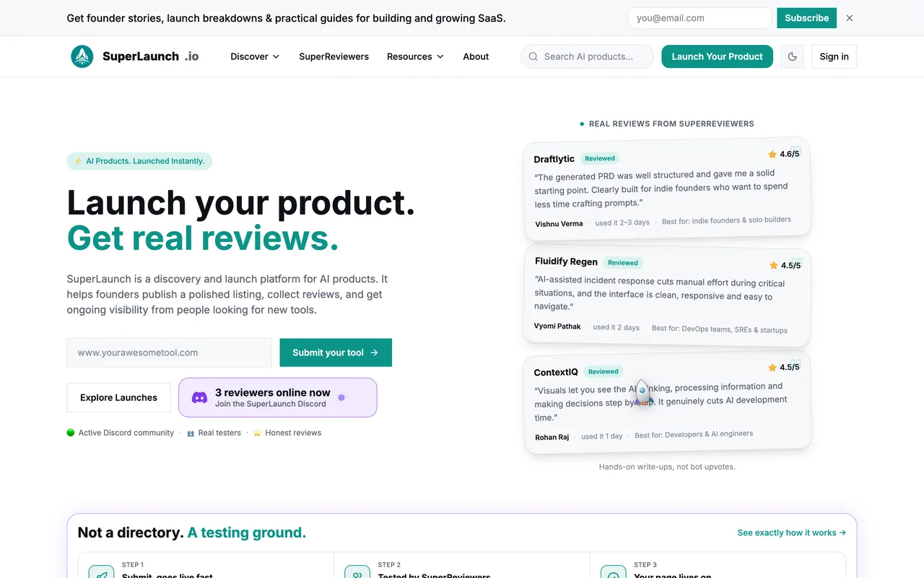The image size is (924, 578).
Task: Click the green dot beside Active Discord community
Action: pyautogui.click(x=71, y=433)
